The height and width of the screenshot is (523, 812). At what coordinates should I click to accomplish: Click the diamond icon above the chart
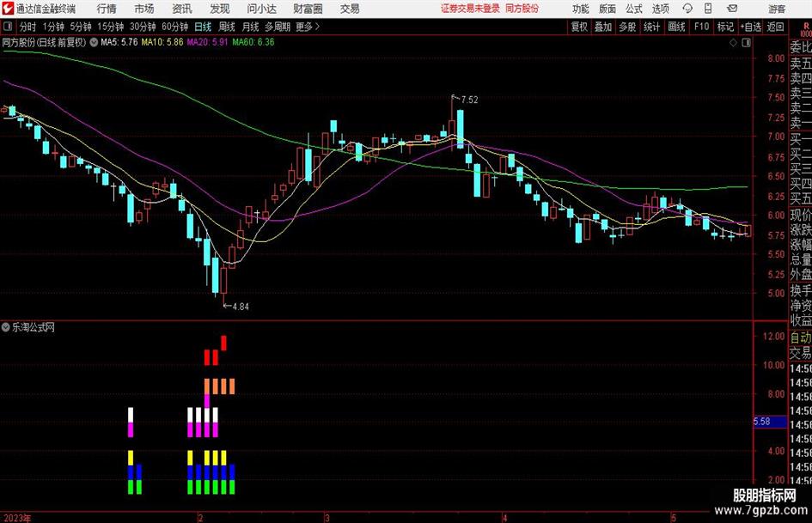[x=733, y=43]
